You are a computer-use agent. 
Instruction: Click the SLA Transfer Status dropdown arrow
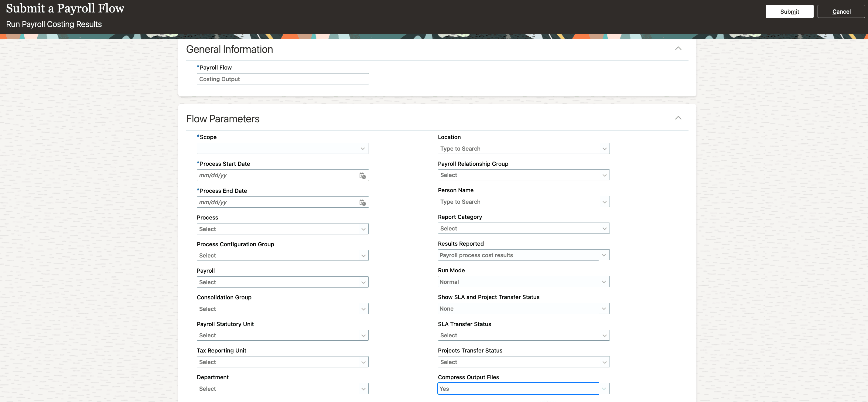coord(604,335)
